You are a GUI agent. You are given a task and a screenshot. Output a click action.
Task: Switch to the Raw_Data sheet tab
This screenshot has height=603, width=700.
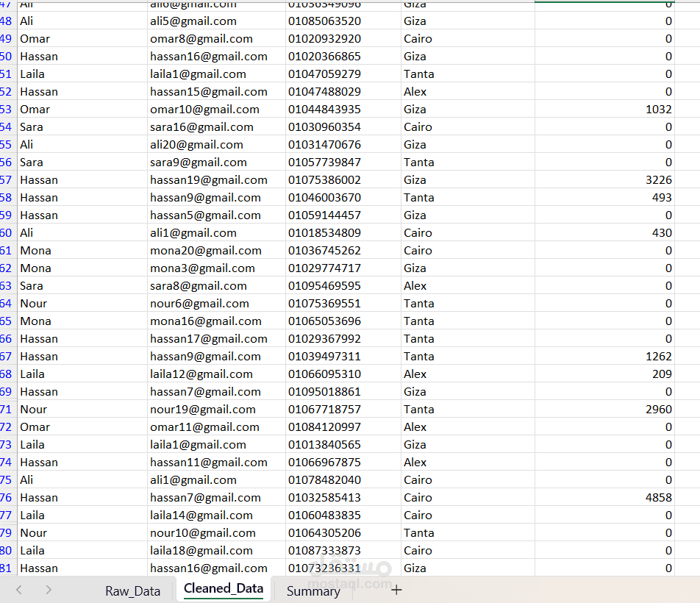click(x=132, y=590)
